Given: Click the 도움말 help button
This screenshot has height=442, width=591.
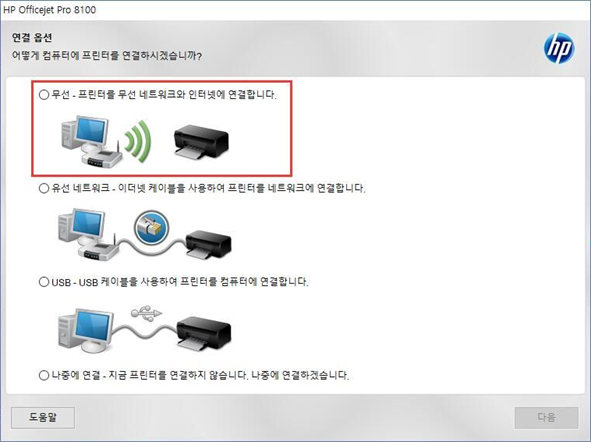Looking at the screenshot, I should 43,418.
